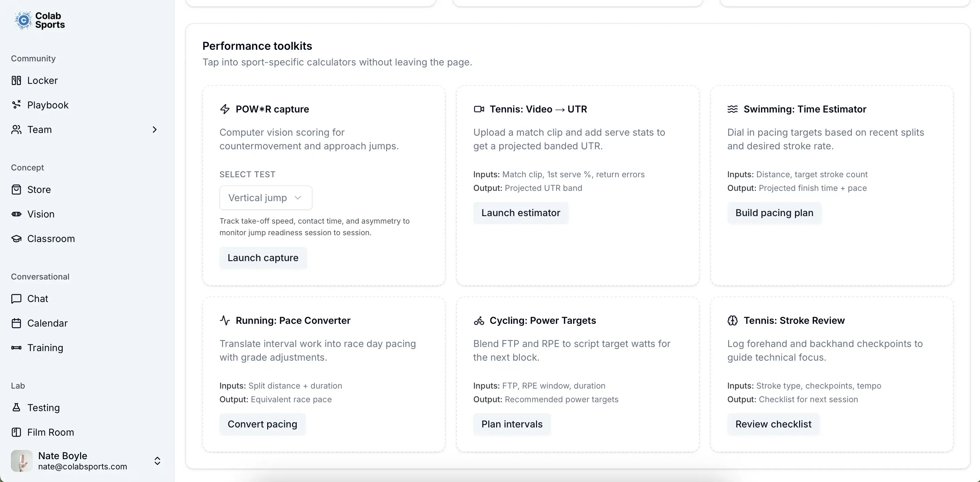980x482 pixels.
Task: Open the account switcher for Nate Boyle
Action: tap(157, 461)
